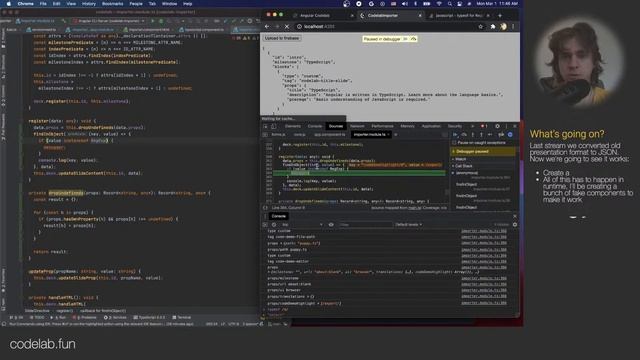
Task: Open console context 'top' dropdown
Action: (302, 225)
